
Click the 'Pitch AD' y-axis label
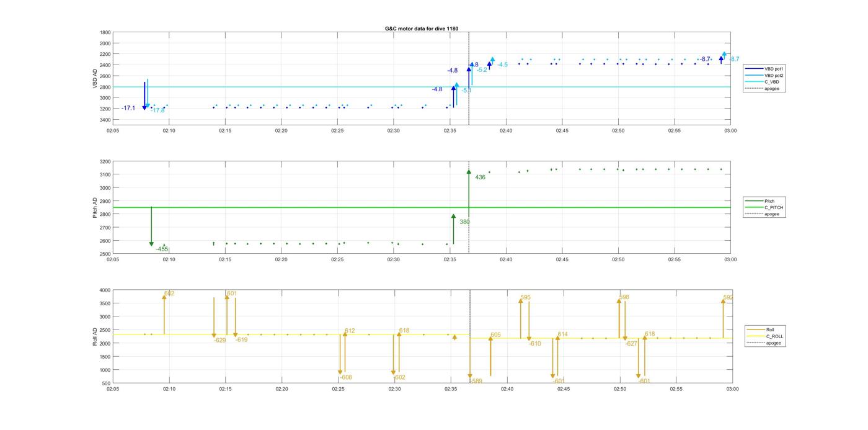tap(95, 208)
